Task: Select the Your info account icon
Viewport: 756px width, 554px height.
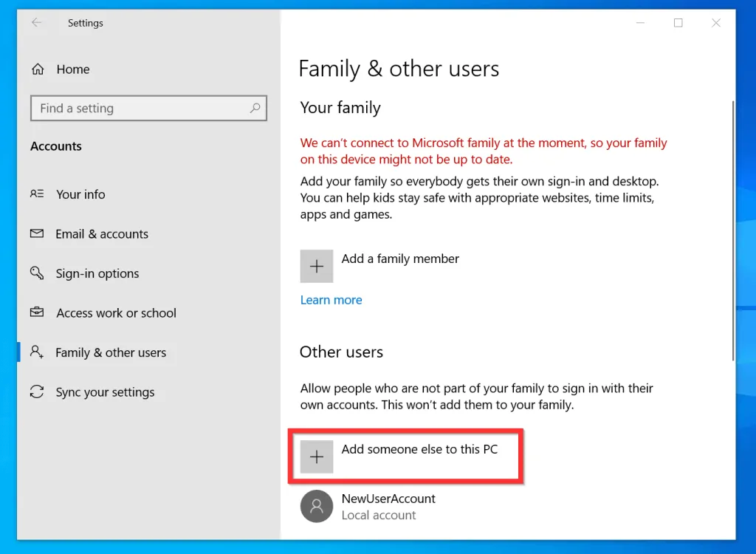Action: [38, 194]
